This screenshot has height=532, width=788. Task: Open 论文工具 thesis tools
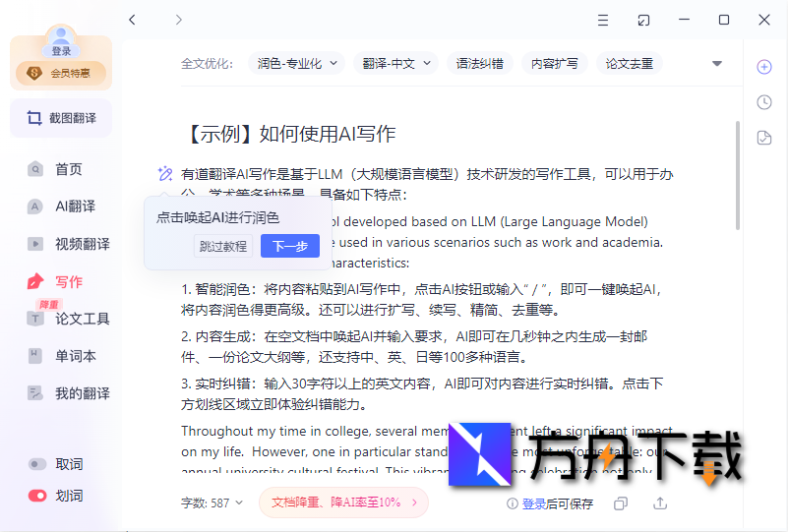click(68, 319)
